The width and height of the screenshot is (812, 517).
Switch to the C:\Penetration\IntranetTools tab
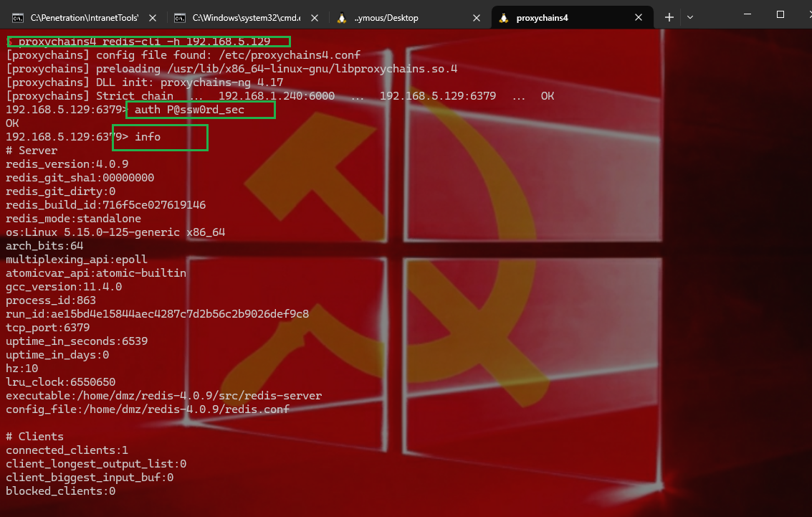pos(84,18)
